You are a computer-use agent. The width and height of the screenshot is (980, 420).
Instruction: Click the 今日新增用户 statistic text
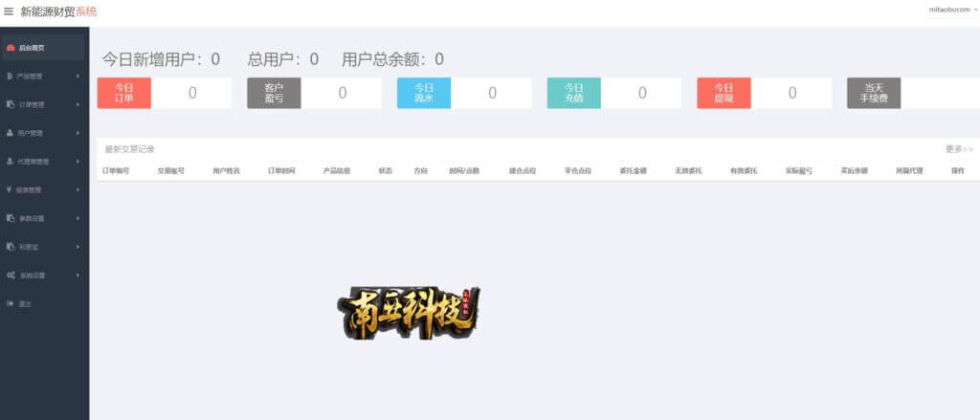(x=161, y=59)
